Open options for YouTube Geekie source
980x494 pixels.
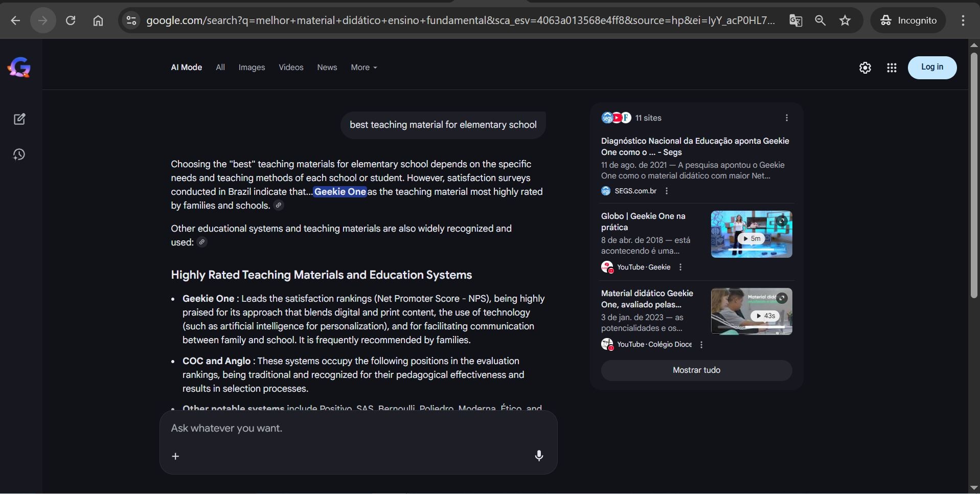tap(680, 267)
